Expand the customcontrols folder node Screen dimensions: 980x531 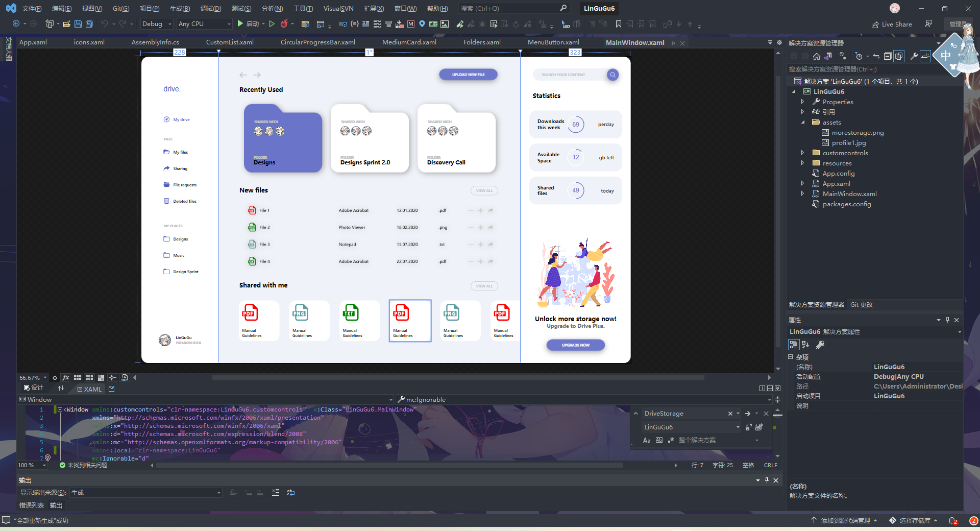point(802,153)
